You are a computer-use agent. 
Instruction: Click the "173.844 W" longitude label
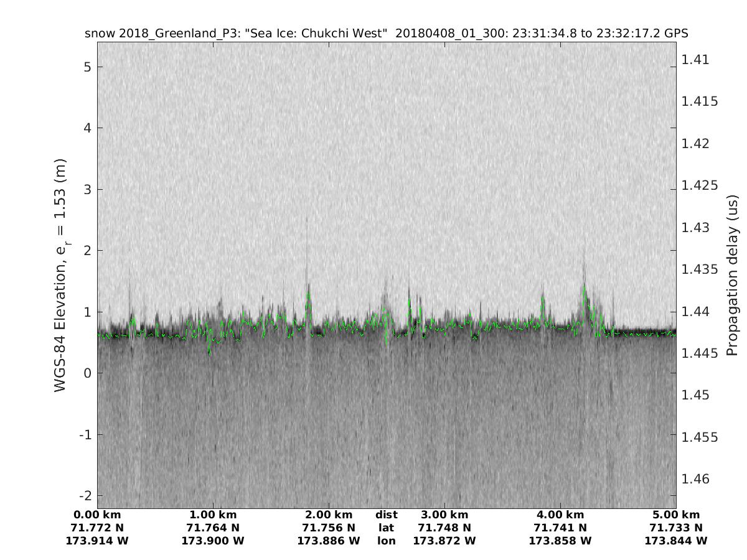pyautogui.click(x=676, y=541)
